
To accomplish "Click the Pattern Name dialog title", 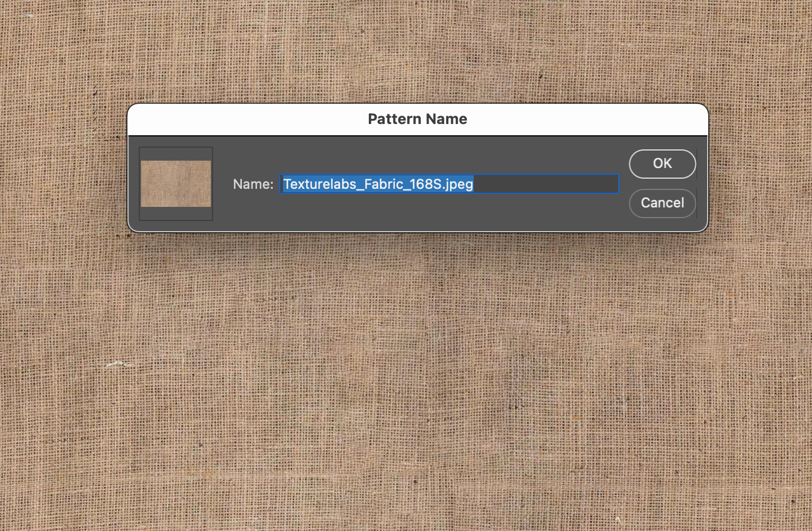I will [x=417, y=119].
